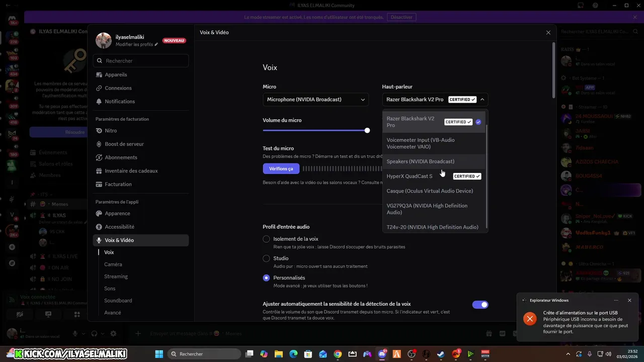This screenshot has width=644, height=362.
Task: Click the Vérifions ça mic test button
Action: (281, 169)
